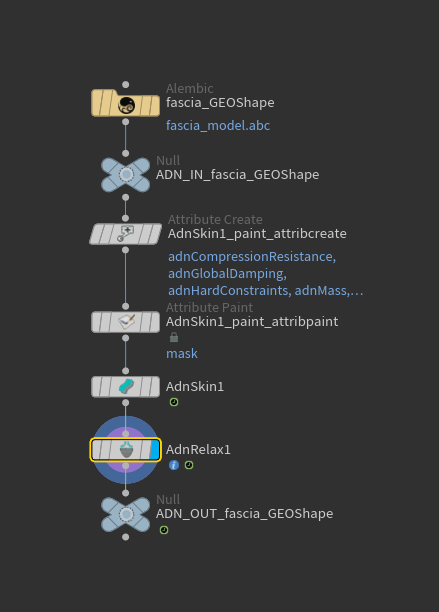Screen dimensions: 439x612
Task: Click the lock badge under AdnSkin1_paint_attribpaint
Action: point(174,337)
